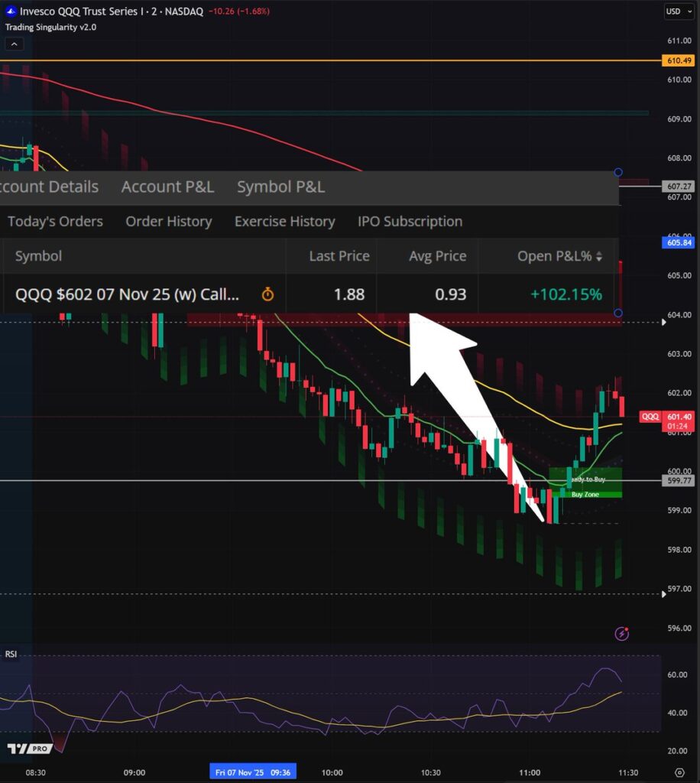Switch to the Account P&L tab

pyautogui.click(x=167, y=187)
